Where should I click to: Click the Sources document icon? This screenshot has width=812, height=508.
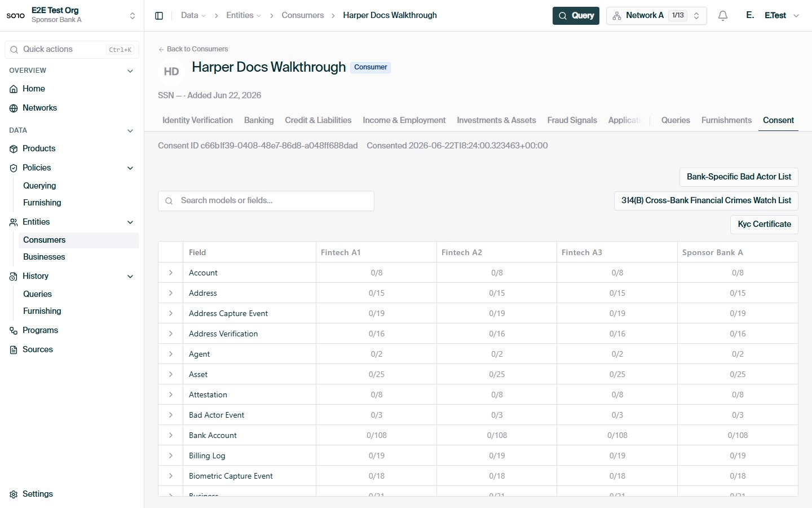click(x=14, y=350)
